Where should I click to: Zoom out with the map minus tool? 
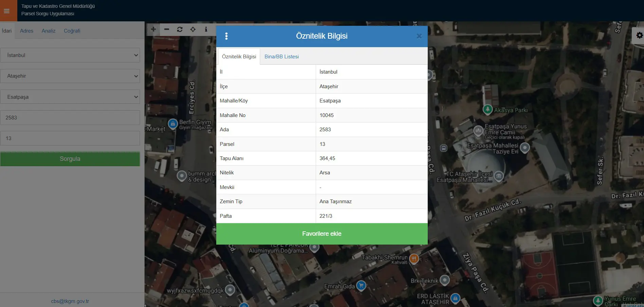[x=167, y=29]
